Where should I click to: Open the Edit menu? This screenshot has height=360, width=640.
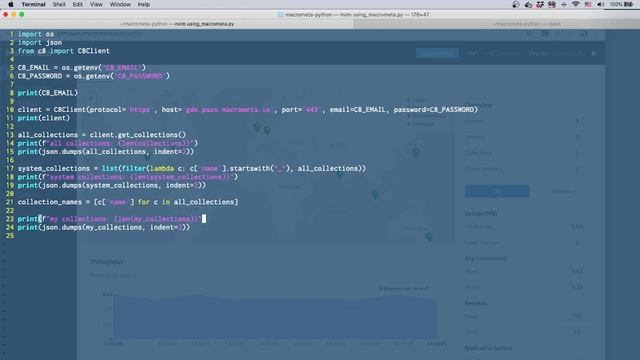78,4
